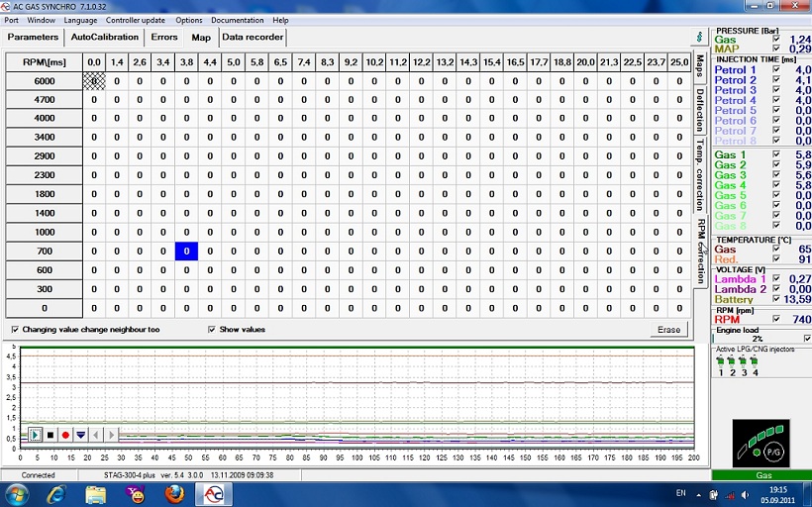Launch Firefox from the taskbar
The image size is (812, 507).
174,492
